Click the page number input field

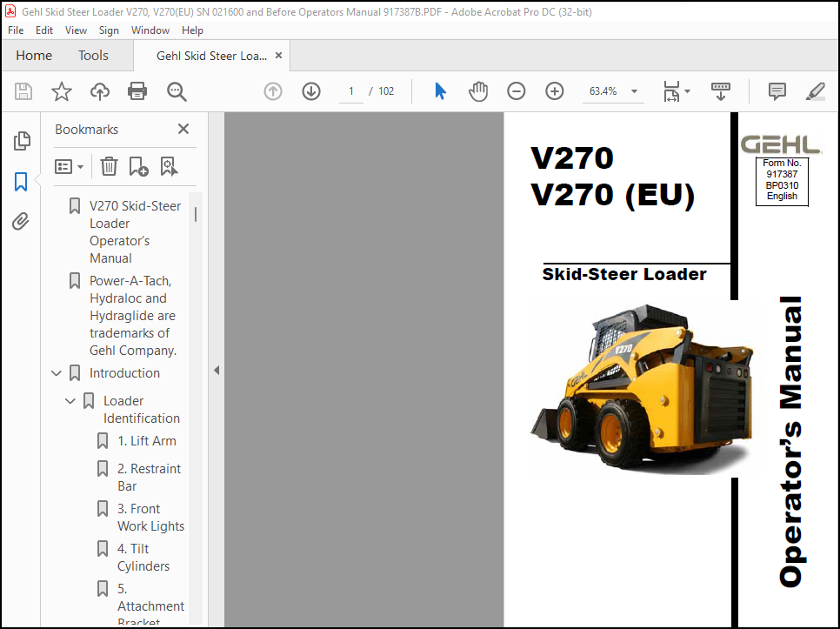point(351,91)
